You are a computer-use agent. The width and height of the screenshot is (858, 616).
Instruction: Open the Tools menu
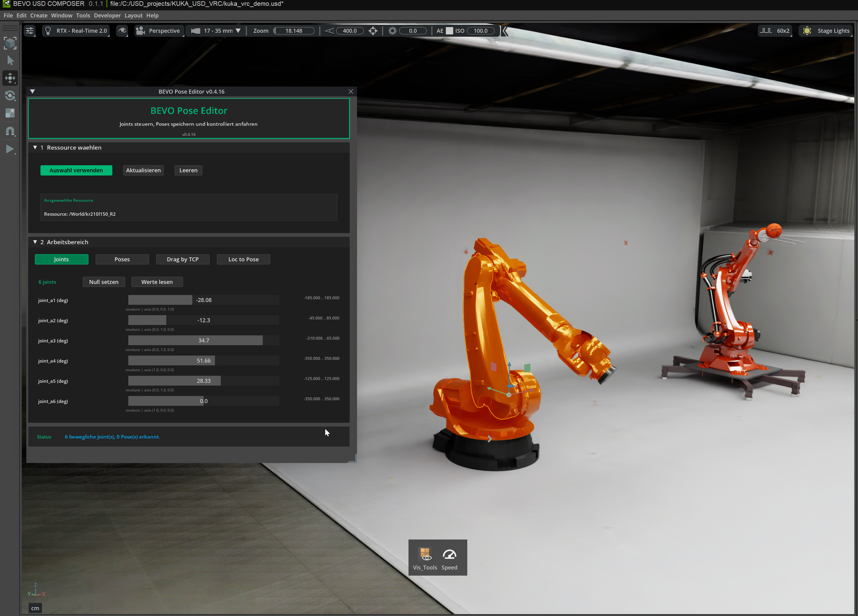coord(83,16)
